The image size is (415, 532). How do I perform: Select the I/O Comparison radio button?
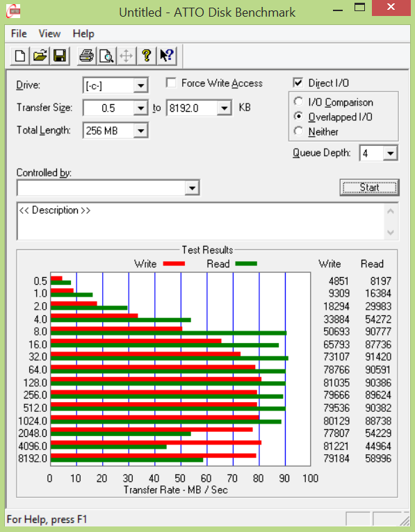pyautogui.click(x=298, y=101)
